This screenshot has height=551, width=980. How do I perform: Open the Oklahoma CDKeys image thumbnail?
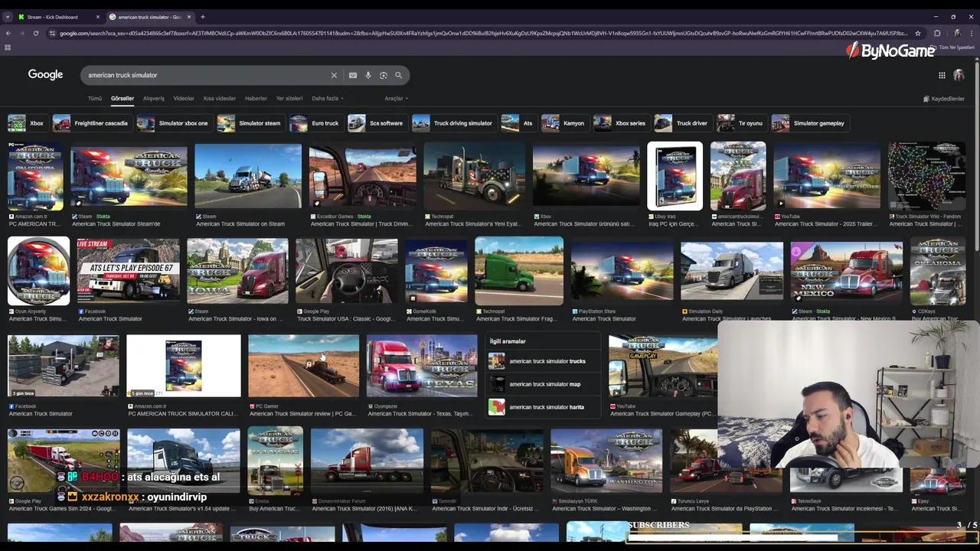pos(938,272)
